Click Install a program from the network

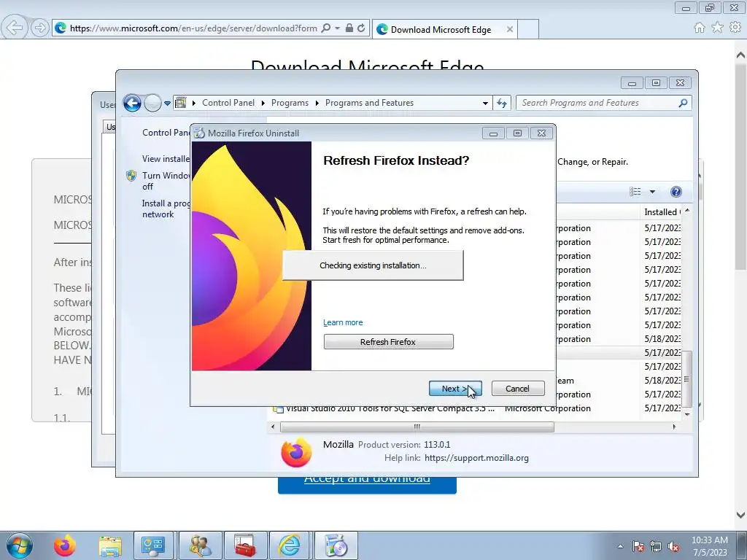[166, 209]
